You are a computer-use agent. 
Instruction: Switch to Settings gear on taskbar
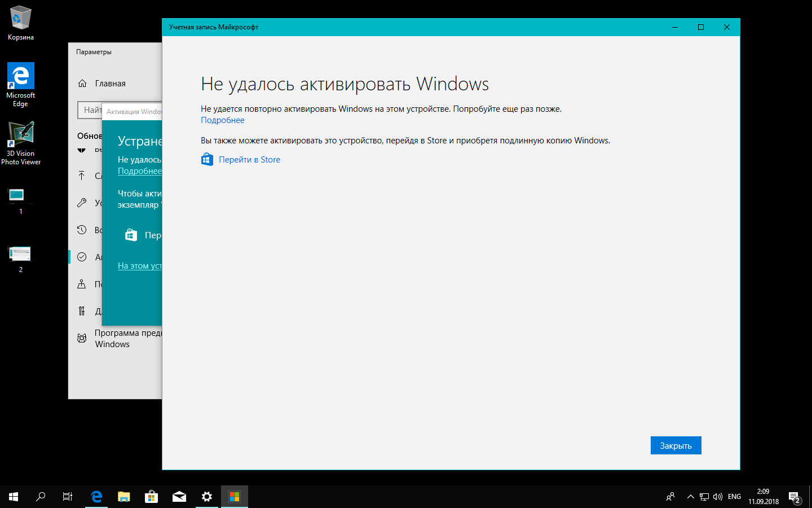pyautogui.click(x=207, y=497)
